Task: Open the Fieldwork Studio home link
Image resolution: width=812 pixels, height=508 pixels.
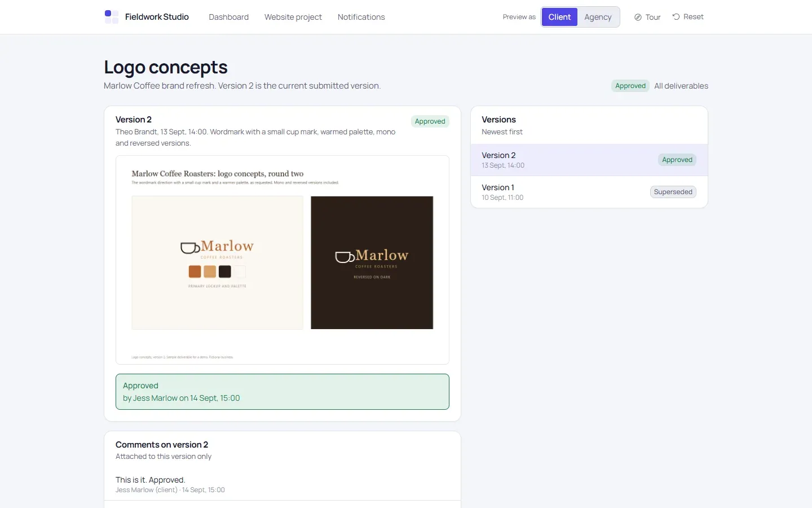Action: click(147, 17)
